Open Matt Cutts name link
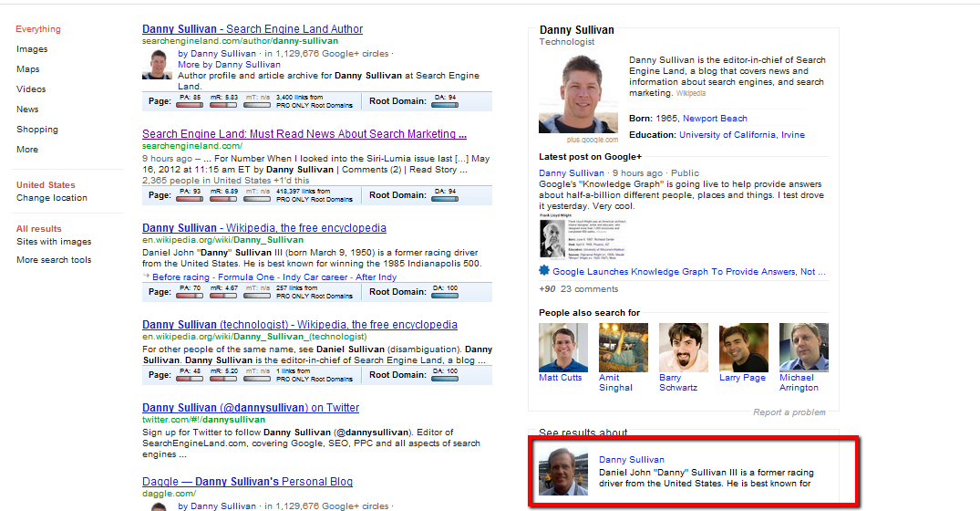This screenshot has height=511, width=980. click(560, 378)
